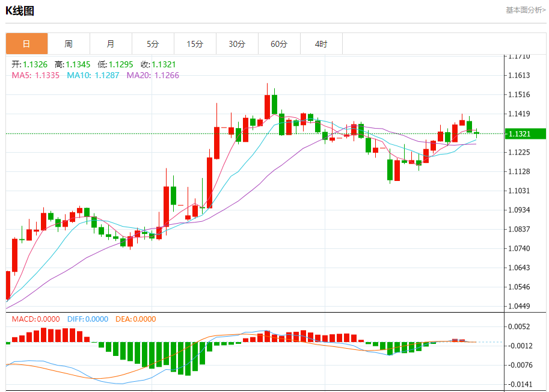Click the 1.0449 price axis label

pos(520,306)
